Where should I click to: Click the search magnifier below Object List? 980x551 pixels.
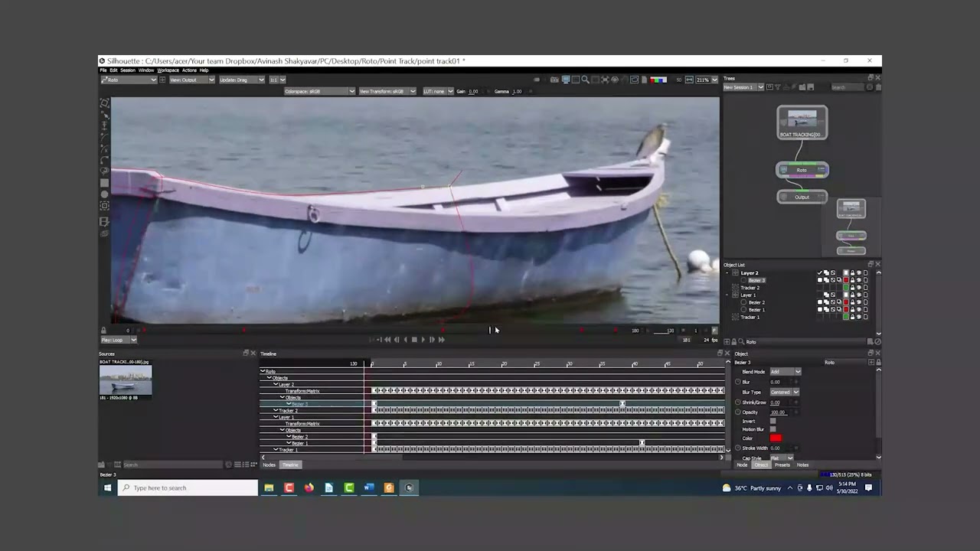click(x=741, y=342)
